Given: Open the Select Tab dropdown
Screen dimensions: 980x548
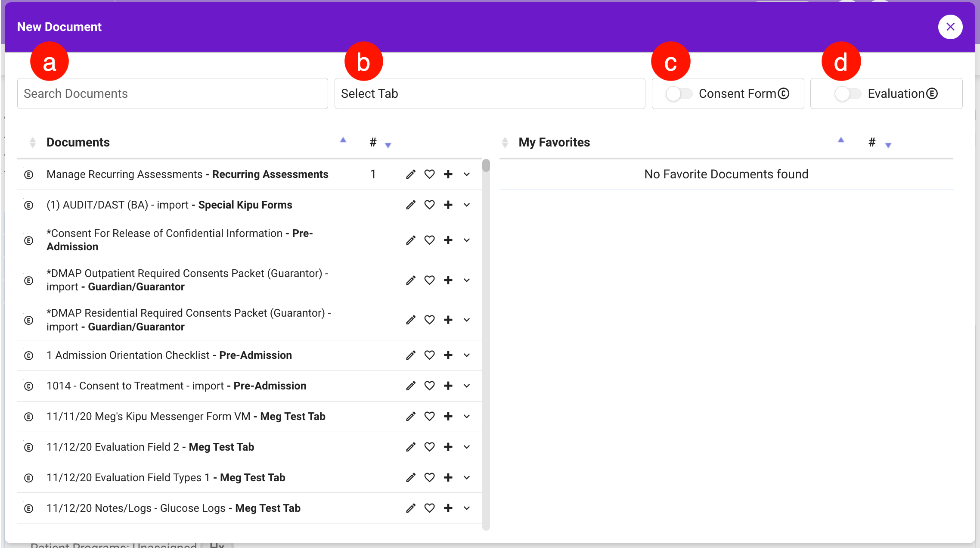Looking at the screenshot, I should click(x=490, y=93).
